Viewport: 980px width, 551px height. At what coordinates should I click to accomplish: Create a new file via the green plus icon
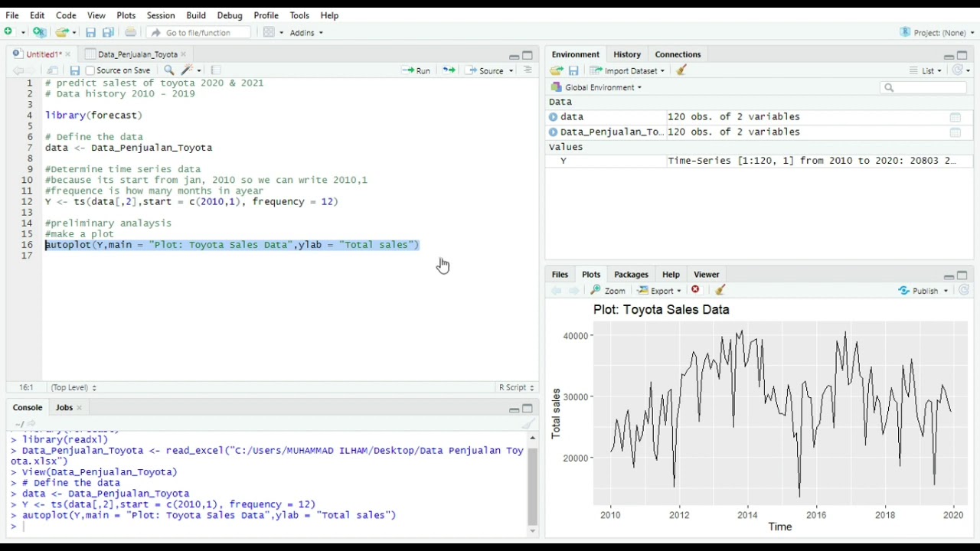click(9, 32)
